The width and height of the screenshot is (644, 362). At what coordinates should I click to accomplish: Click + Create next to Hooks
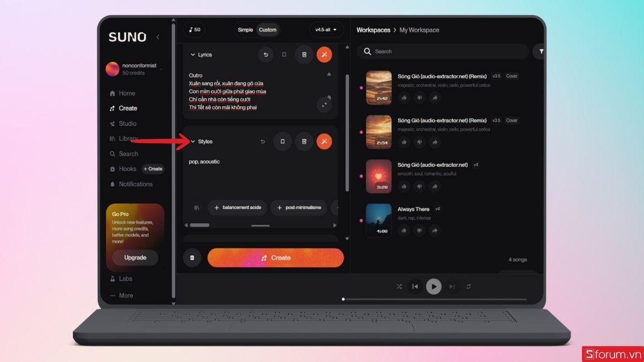153,169
